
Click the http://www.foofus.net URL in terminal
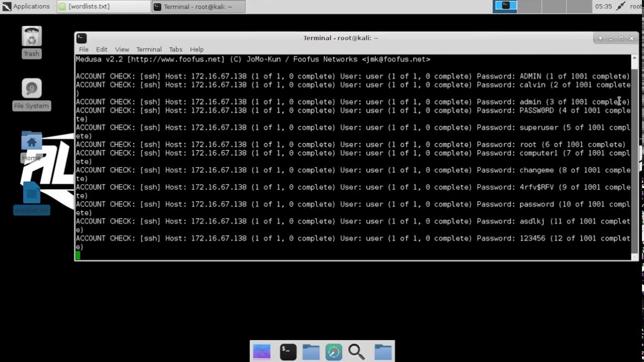click(176, 59)
